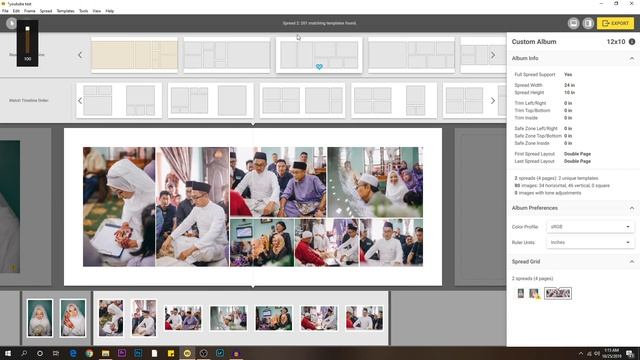Screen dimensions: 640x360
Task: Open the View menu
Action: (x=97, y=11)
